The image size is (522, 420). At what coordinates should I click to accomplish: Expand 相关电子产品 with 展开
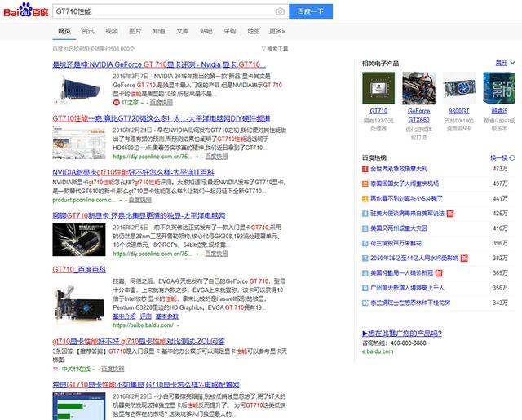click(506, 63)
